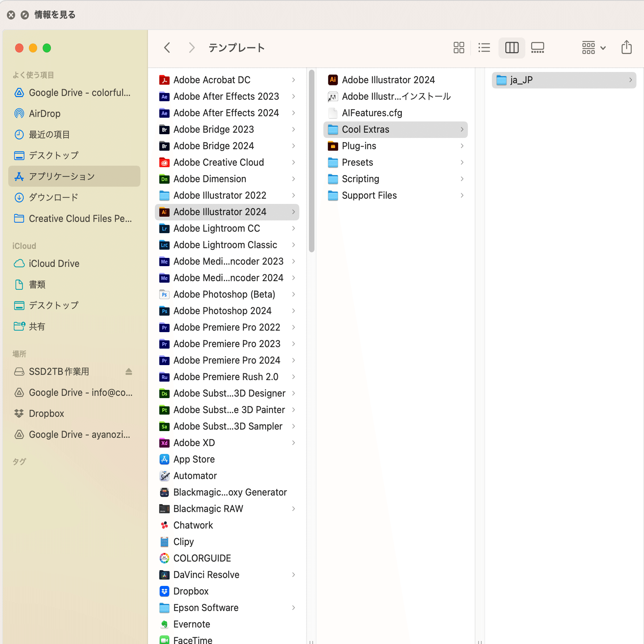Click the Adobe Creative Cloud icon

[164, 162]
